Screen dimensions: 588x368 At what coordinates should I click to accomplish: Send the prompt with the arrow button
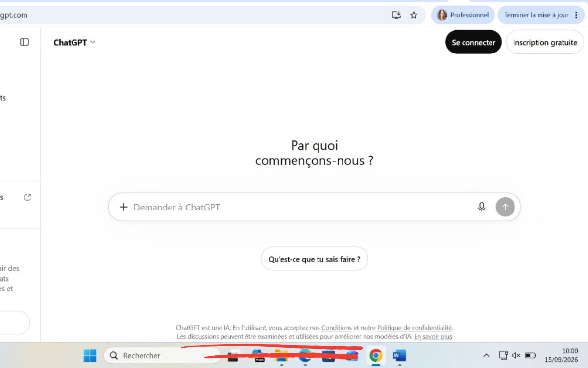pos(505,207)
